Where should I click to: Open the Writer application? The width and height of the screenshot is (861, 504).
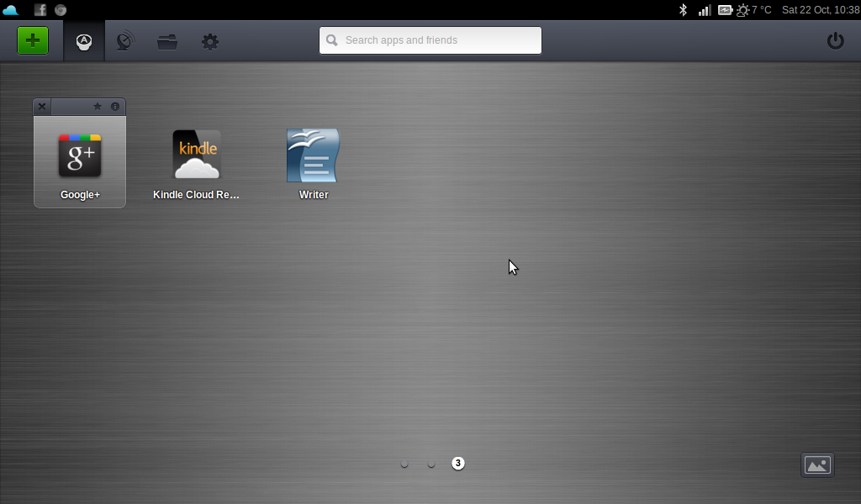[313, 155]
